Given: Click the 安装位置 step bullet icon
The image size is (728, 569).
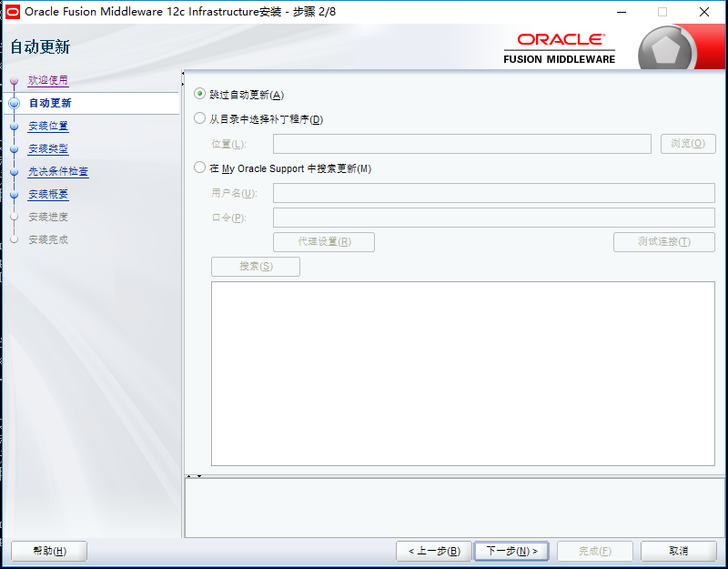Looking at the screenshot, I should pyautogui.click(x=15, y=127).
